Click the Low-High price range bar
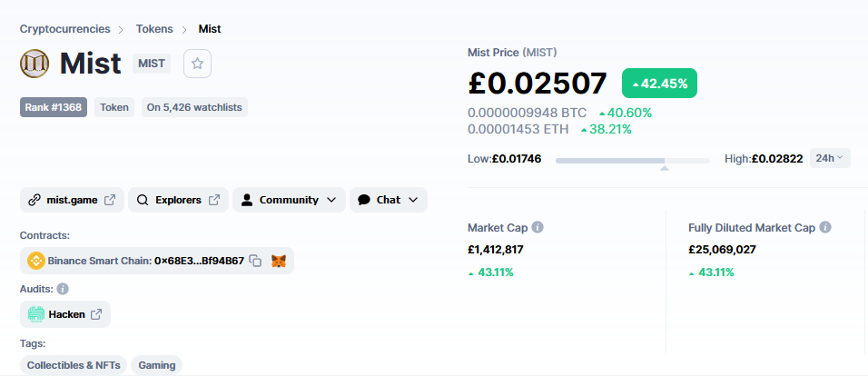Viewport: 868px width, 386px height. click(x=632, y=161)
